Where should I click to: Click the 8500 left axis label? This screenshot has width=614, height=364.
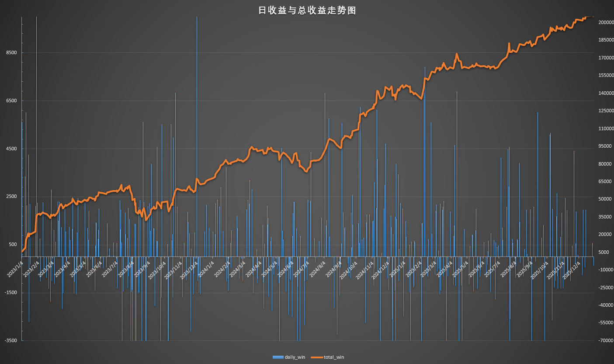[x=10, y=53]
